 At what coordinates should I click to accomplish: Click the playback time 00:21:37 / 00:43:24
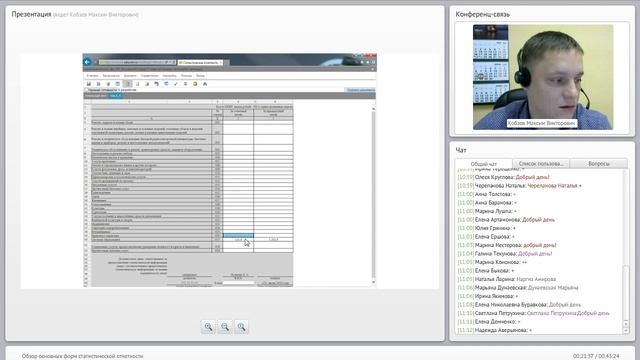596,356
